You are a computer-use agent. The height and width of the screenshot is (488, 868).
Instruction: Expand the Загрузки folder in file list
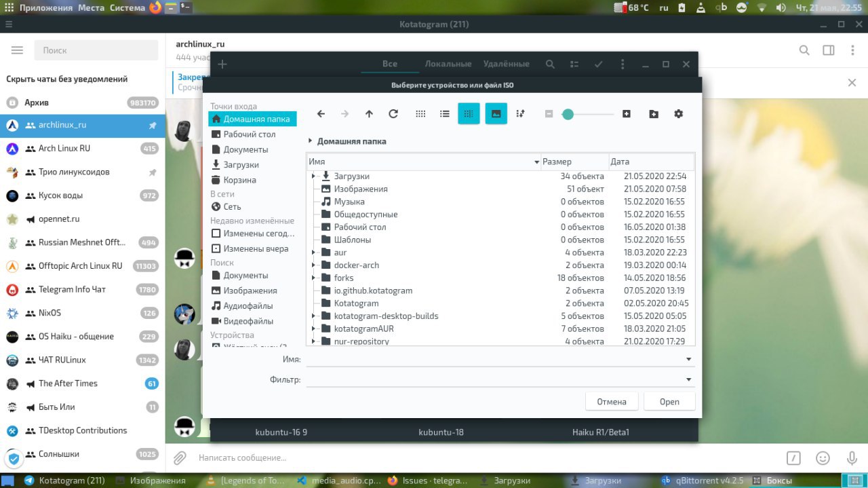(313, 176)
